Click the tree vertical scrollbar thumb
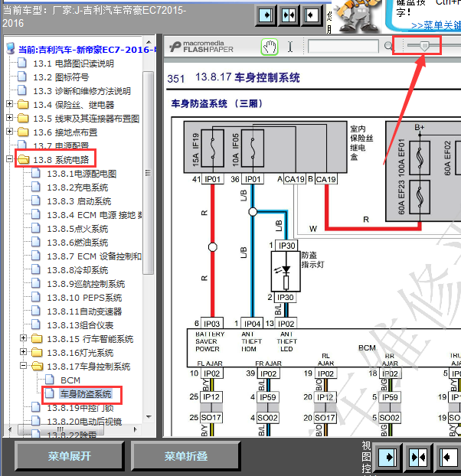This screenshot has height=476, width=461. [149, 173]
